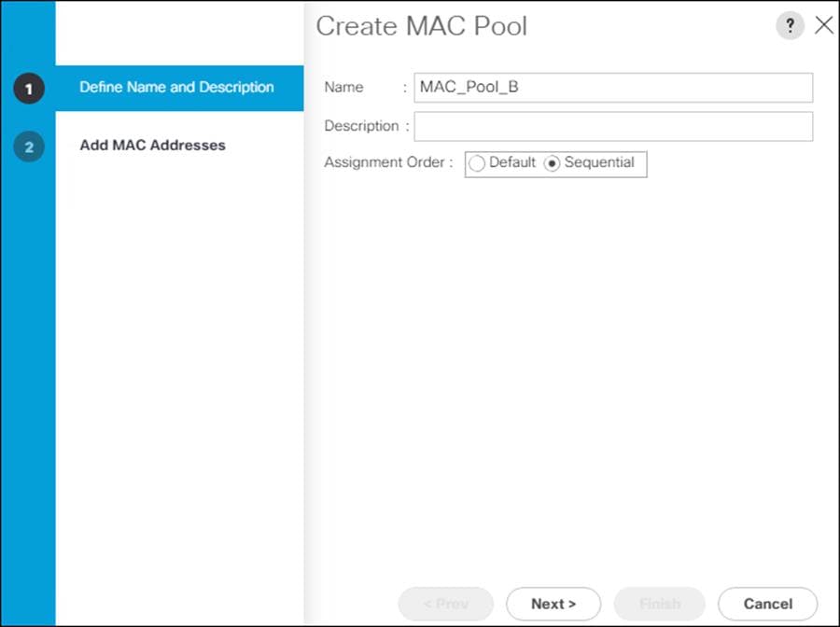Click the Name field containing MAC_Pool_B
The image size is (840, 627).
pyautogui.click(x=613, y=87)
